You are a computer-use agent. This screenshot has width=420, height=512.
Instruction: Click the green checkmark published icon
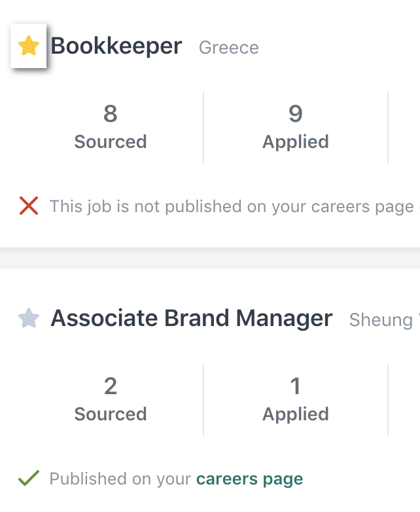point(29,478)
